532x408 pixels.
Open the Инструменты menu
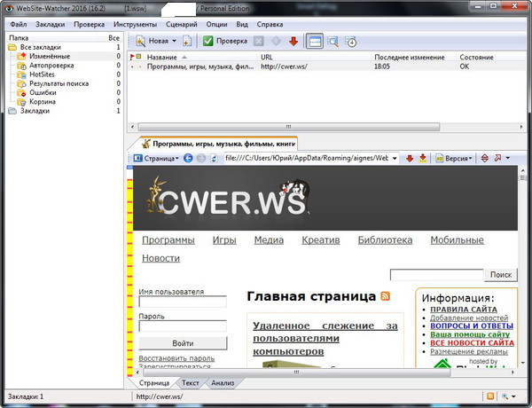[135, 24]
